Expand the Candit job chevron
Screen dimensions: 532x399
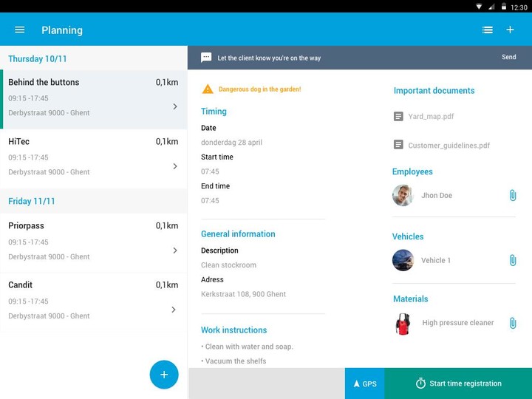(x=175, y=310)
